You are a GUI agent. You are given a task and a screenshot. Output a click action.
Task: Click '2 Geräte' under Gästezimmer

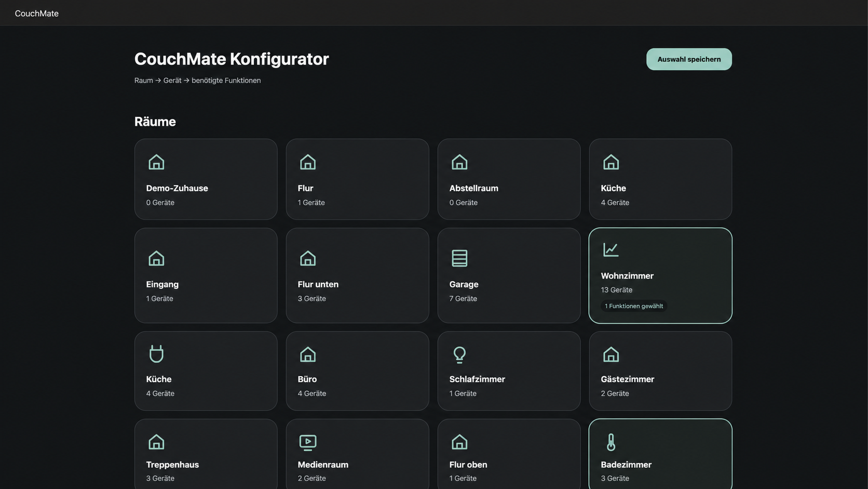pyautogui.click(x=615, y=394)
